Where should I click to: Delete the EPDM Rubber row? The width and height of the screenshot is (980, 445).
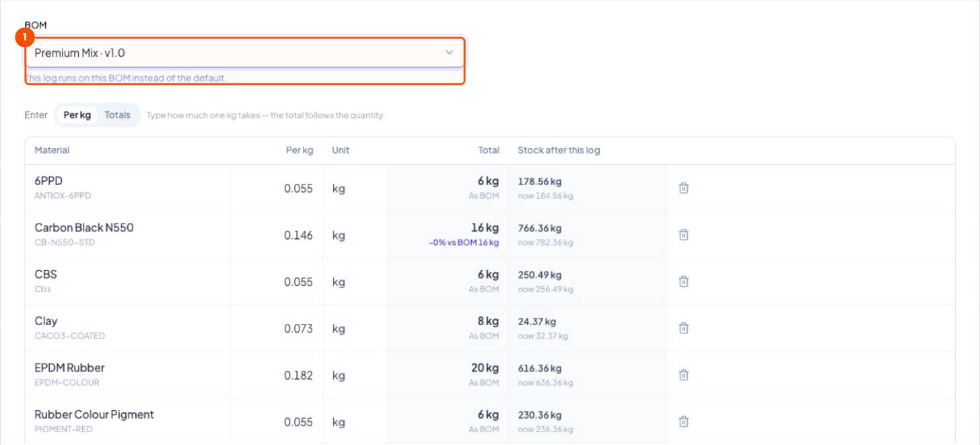[683, 374]
